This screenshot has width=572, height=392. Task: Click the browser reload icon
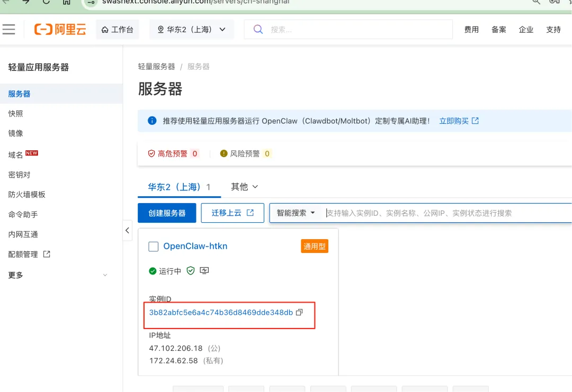coord(46,2)
